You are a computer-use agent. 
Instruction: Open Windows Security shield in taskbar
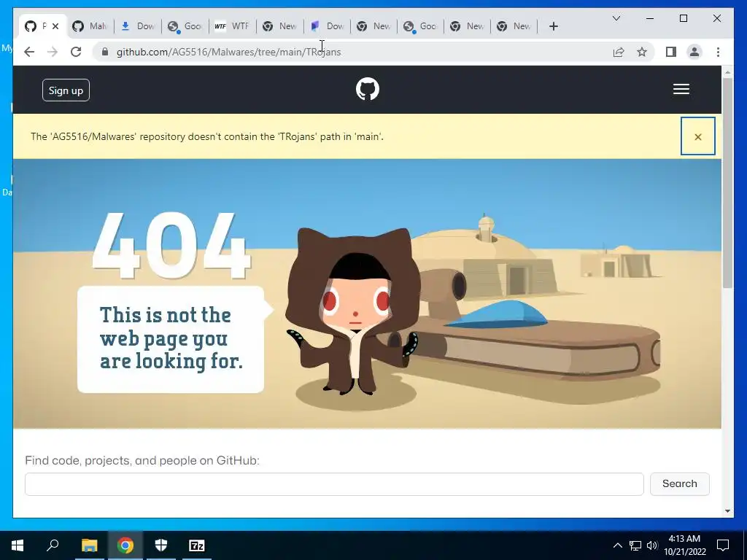pos(161,545)
